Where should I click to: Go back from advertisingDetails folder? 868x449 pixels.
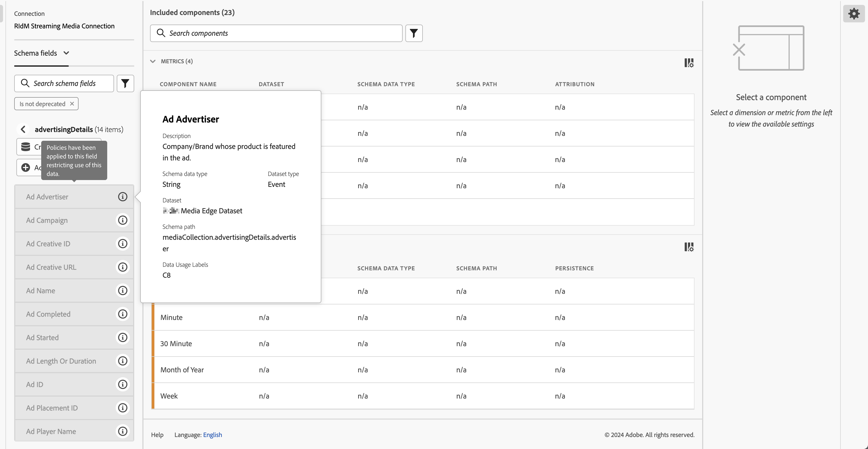[x=23, y=129]
